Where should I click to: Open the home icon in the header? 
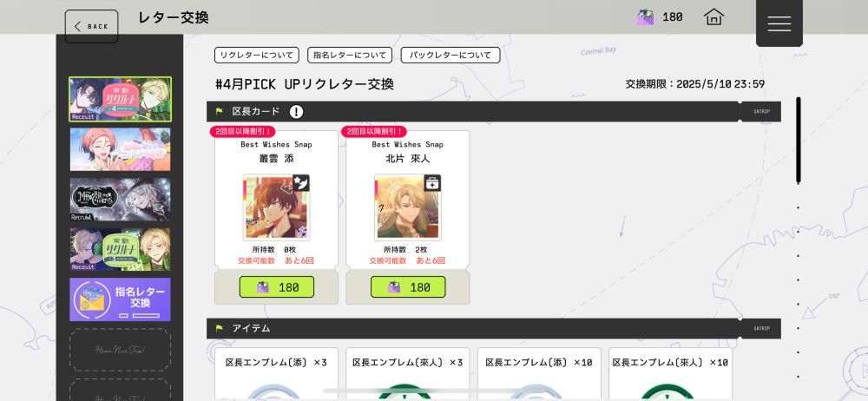(x=714, y=17)
